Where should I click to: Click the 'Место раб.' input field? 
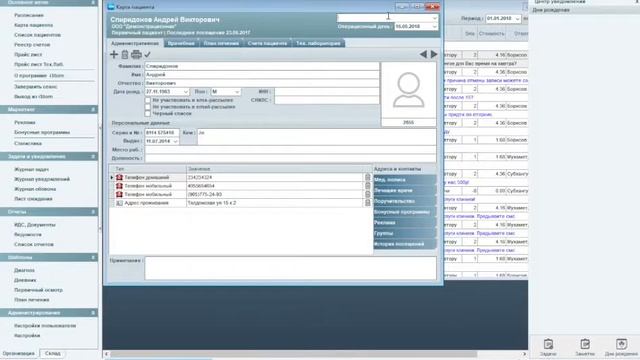tap(291, 150)
